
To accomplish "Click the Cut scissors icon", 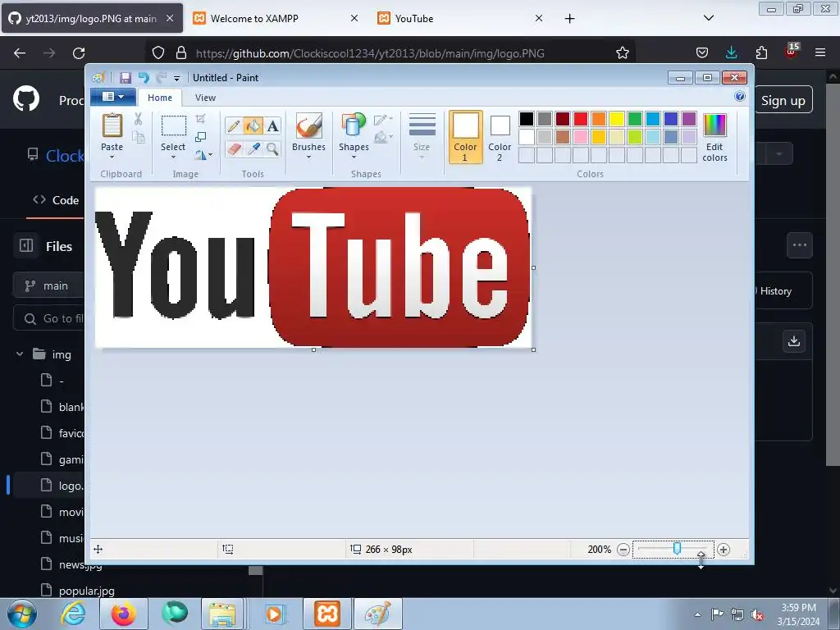I will (x=138, y=119).
